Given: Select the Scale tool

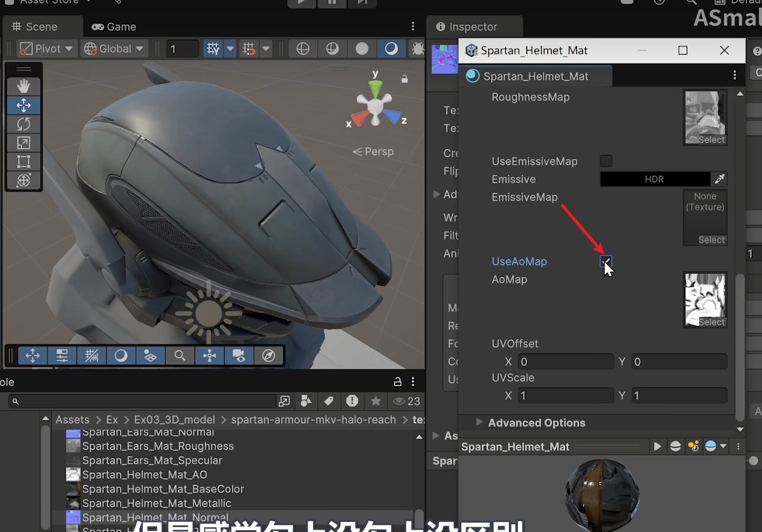Looking at the screenshot, I should point(24,143).
